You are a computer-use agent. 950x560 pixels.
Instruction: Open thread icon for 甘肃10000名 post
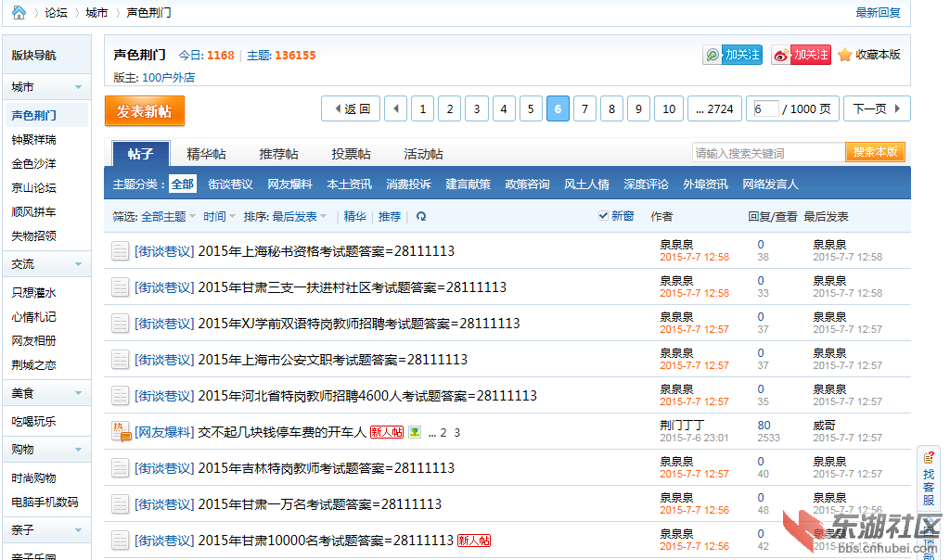(x=120, y=541)
